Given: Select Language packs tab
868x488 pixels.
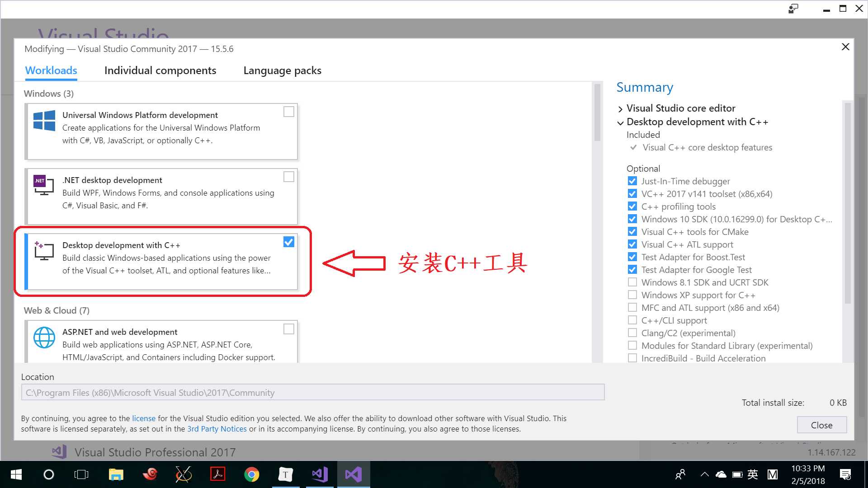Looking at the screenshot, I should click(x=283, y=70).
